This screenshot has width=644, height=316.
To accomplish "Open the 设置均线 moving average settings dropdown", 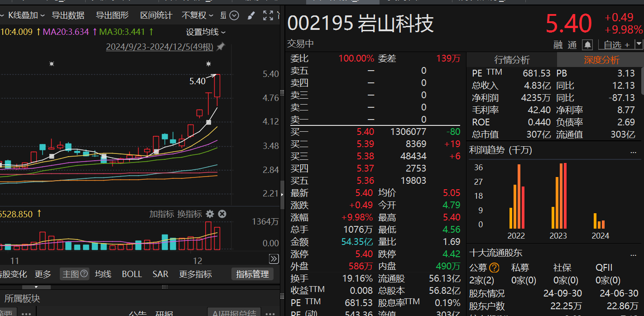I will pos(206,32).
